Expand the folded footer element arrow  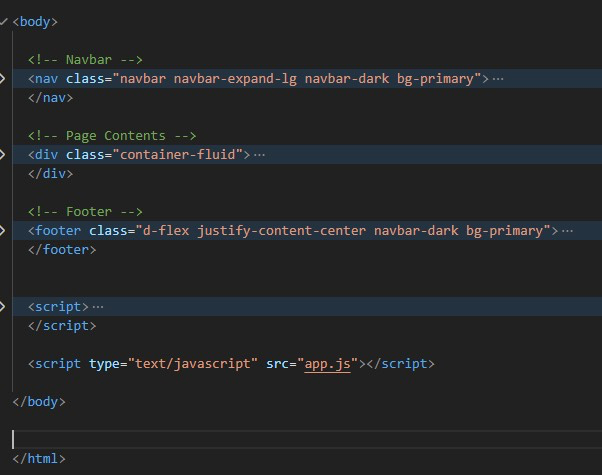(2, 231)
